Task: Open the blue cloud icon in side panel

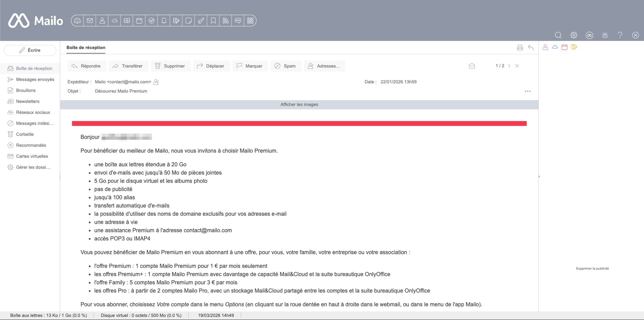Action: (x=555, y=47)
